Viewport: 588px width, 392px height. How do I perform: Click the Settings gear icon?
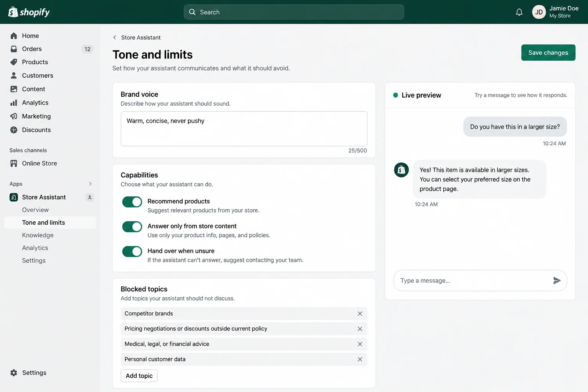[14, 373]
